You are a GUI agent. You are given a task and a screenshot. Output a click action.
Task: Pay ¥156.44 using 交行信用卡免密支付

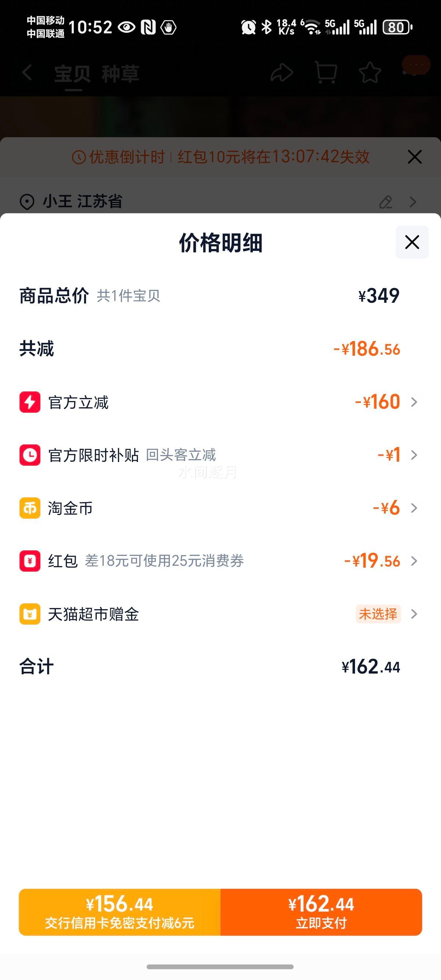pyautogui.click(x=120, y=912)
